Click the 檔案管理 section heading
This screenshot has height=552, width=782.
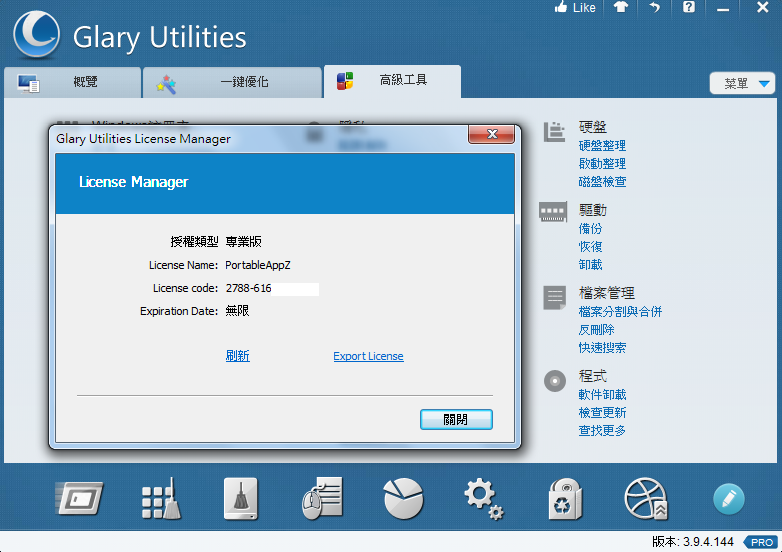(x=606, y=293)
